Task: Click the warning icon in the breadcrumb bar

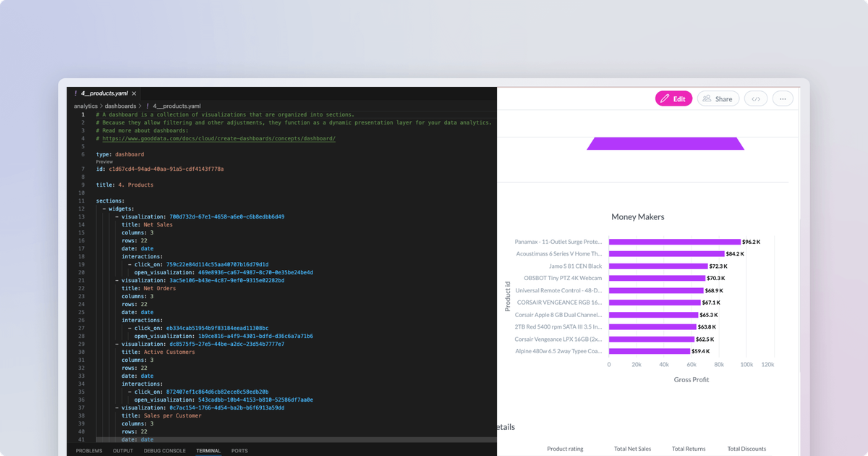Action: (148, 106)
